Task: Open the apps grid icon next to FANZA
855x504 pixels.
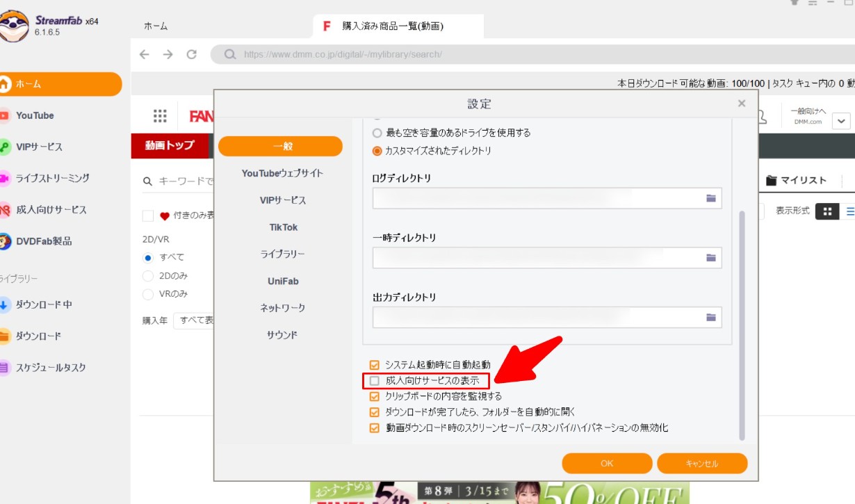Action: (160, 116)
